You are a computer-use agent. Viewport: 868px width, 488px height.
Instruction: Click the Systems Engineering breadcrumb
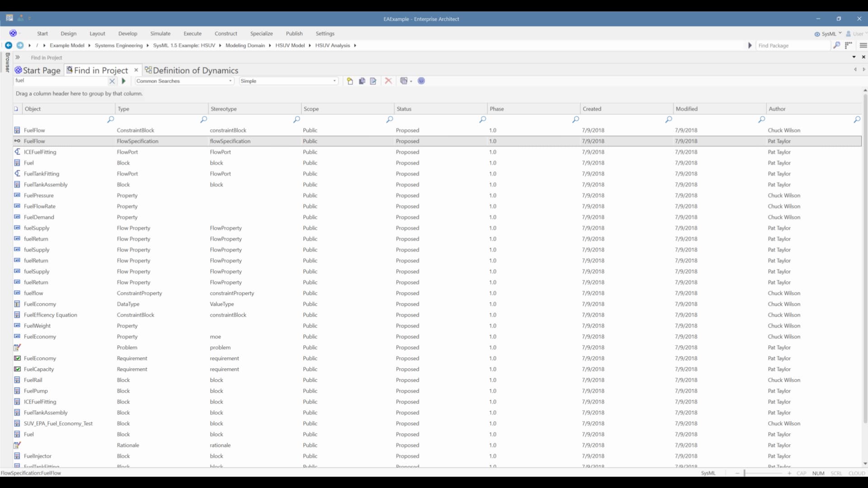point(118,45)
